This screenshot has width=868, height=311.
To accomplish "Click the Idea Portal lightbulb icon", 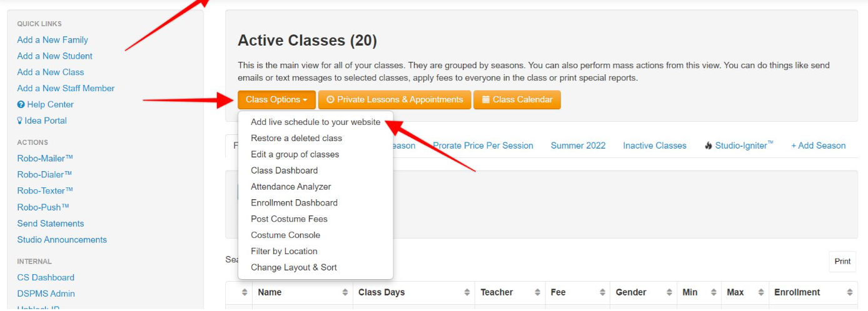I will 20,121.
